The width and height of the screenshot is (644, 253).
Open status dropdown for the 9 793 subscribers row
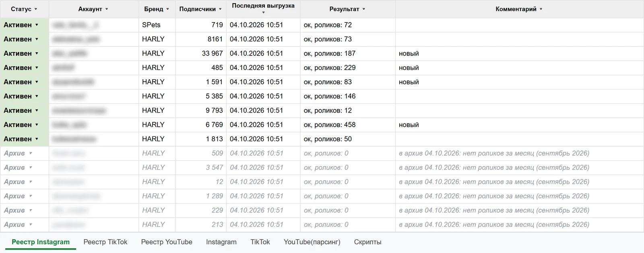[37, 111]
